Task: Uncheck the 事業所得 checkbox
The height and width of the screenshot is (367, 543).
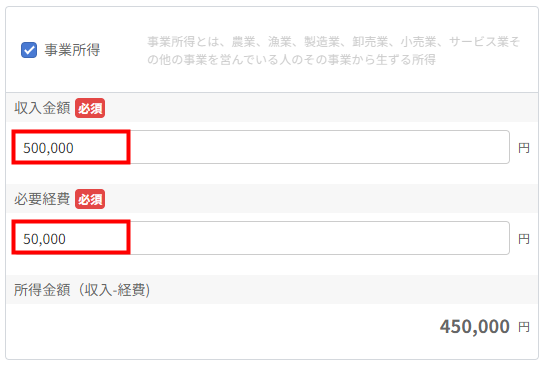Action: click(29, 50)
